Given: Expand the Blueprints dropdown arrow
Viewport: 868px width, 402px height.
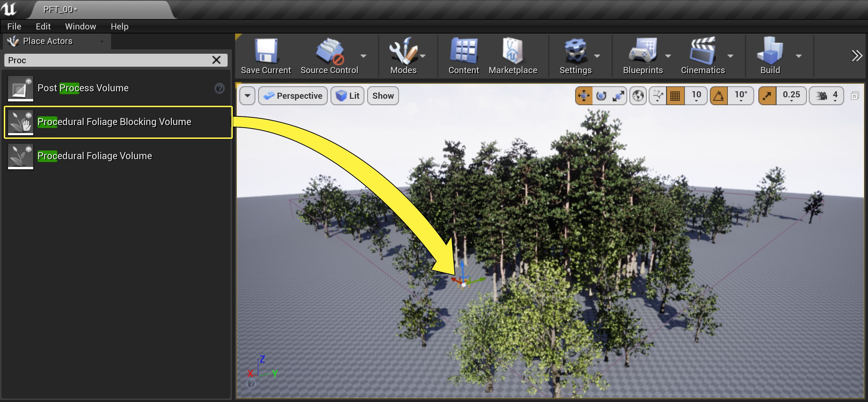Looking at the screenshot, I should pos(668,56).
